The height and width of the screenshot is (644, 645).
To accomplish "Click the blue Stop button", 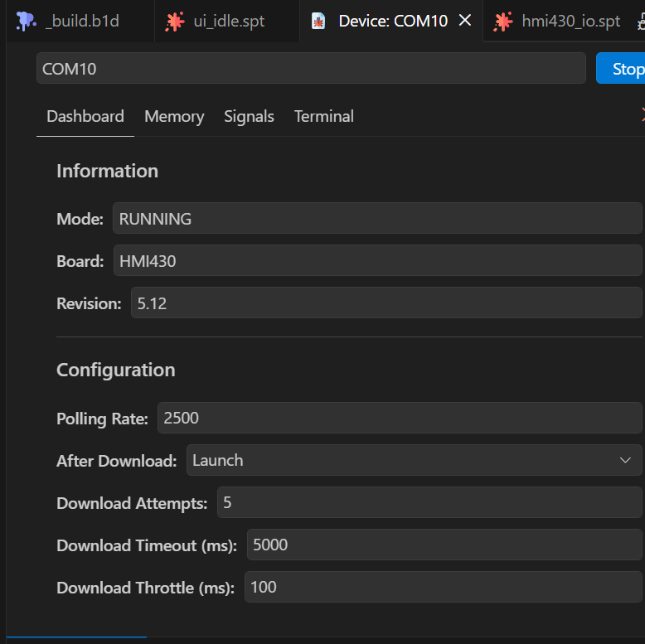I will click(621, 68).
